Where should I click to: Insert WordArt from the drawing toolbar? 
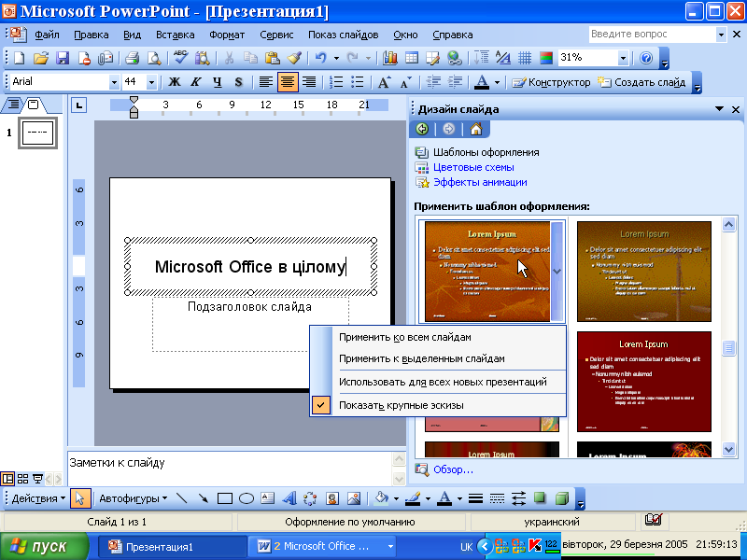289,498
